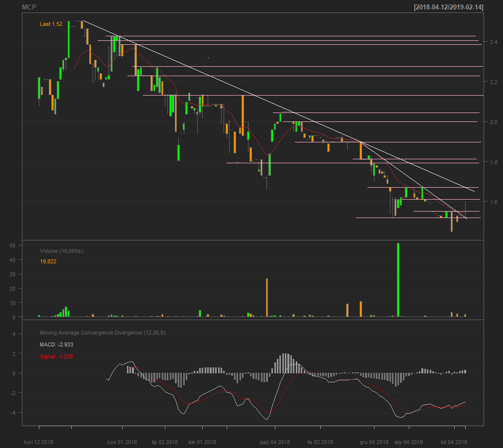This screenshot has width=503, height=448.
Task: Click the 'Volume (10,000s):' label
Action: click(62, 251)
